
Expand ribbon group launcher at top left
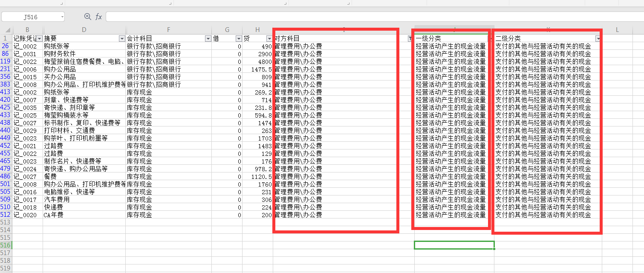coord(62,3)
